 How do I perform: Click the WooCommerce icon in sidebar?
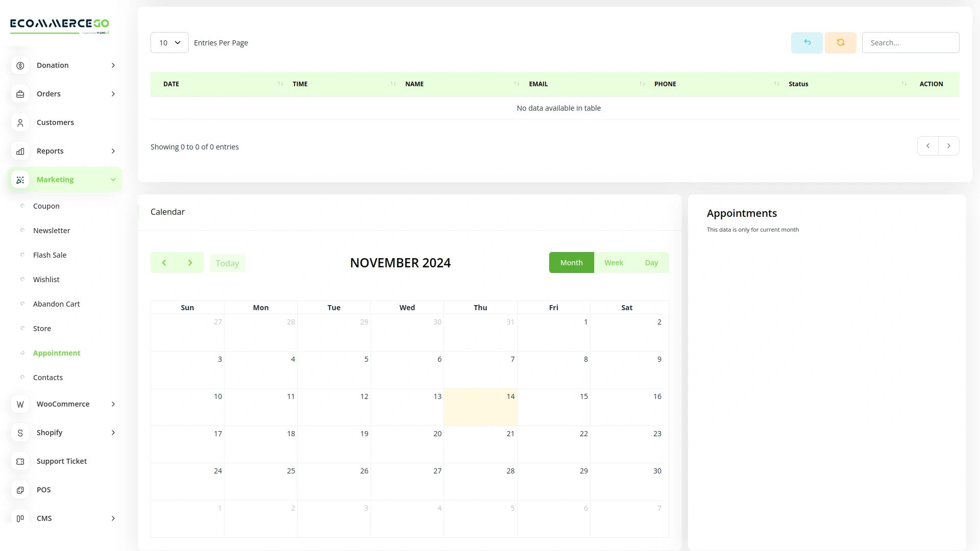[20, 404]
